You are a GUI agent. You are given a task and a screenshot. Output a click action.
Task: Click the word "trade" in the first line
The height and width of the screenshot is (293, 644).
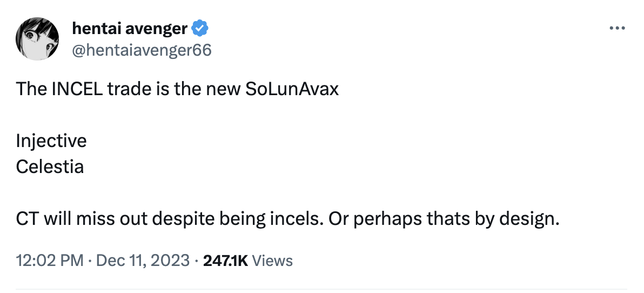128,89
